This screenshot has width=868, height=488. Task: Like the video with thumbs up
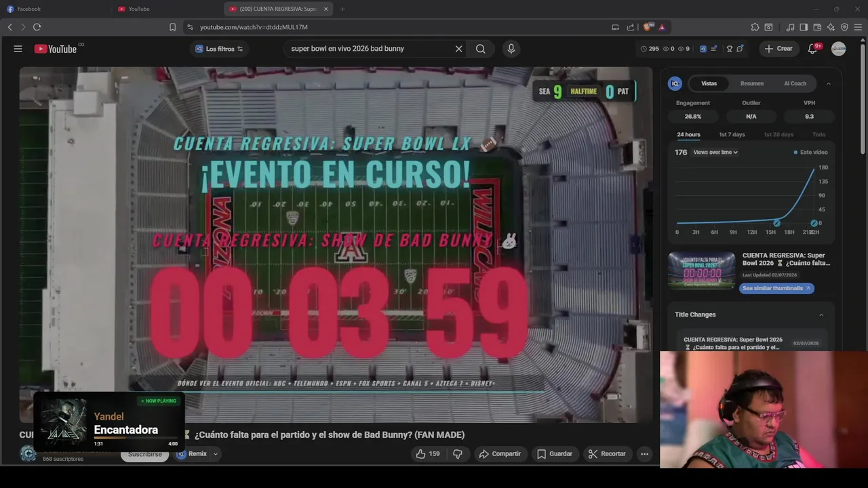click(428, 454)
